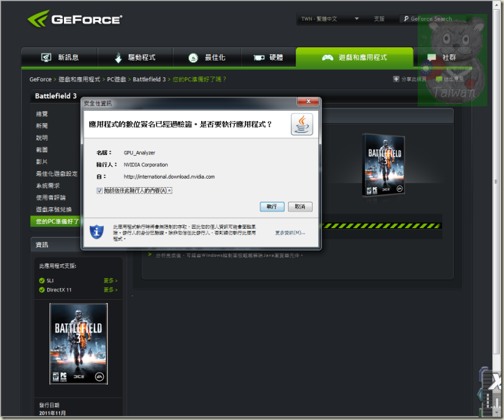Click the 資訊 panel header
Viewport: 504px width, 420px height.
coord(55,245)
